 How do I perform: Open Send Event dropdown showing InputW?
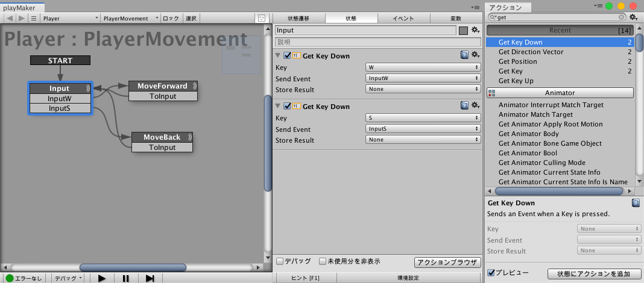pyautogui.click(x=423, y=78)
